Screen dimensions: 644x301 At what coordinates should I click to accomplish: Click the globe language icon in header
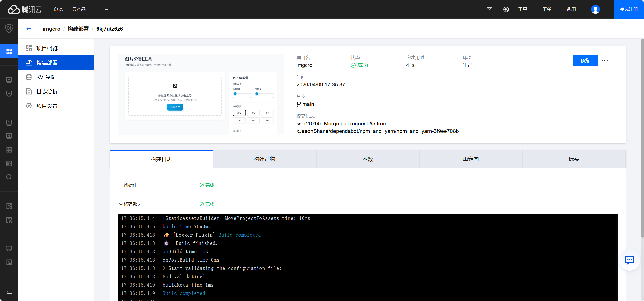click(x=506, y=9)
